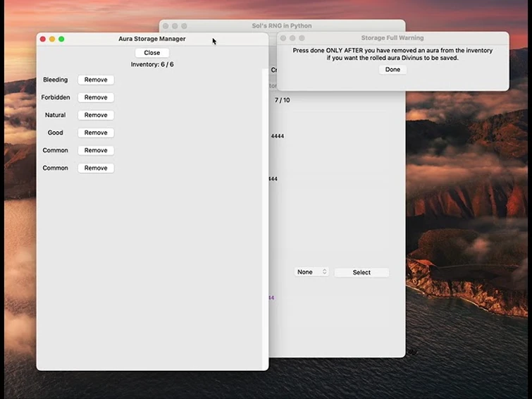Image resolution: width=532 pixels, height=399 pixels.
Task: Click red close dot of Aura Storage Manager
Action: click(43, 39)
